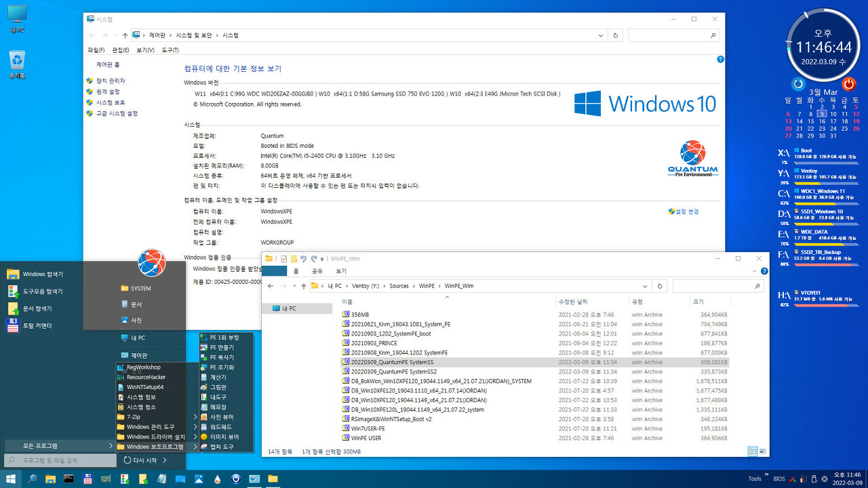Click the red power widget button under clock

pyautogui.click(x=848, y=84)
